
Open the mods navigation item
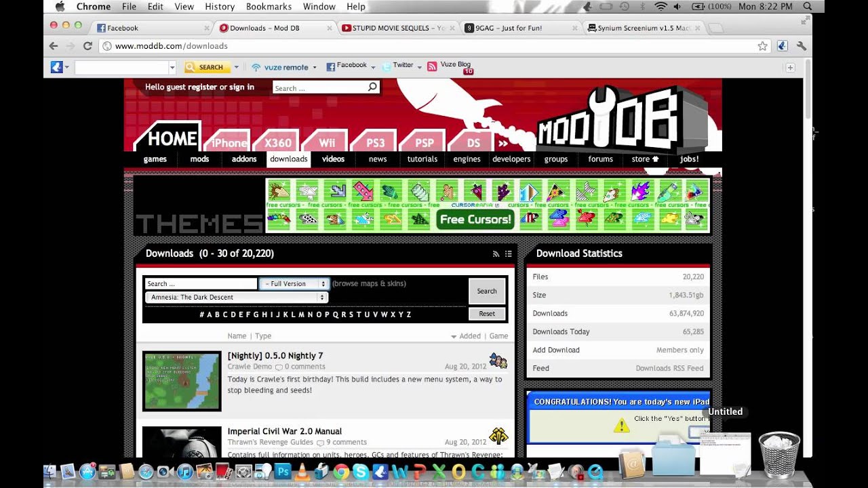(x=199, y=159)
